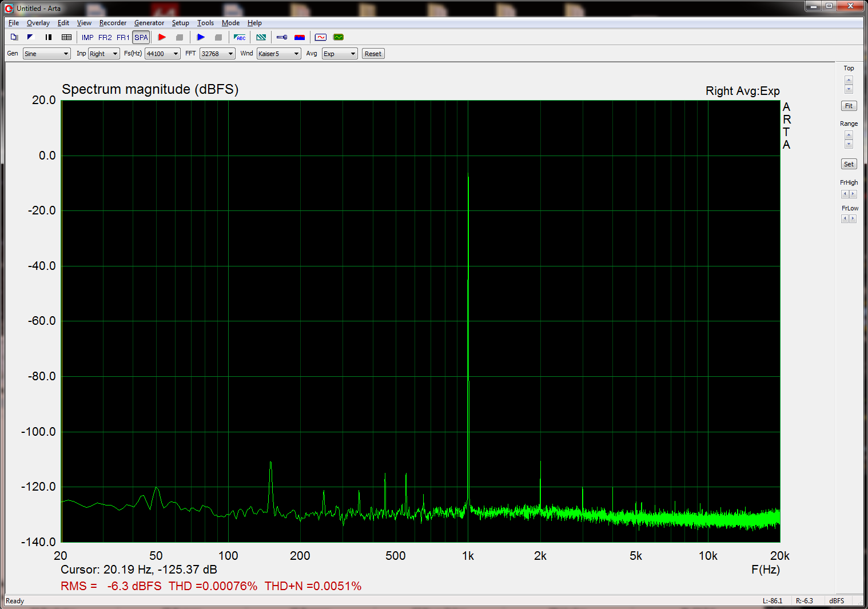Viewport: 868px width, 609px height.
Task: Click the grid table toolbar icon
Action: [66, 37]
